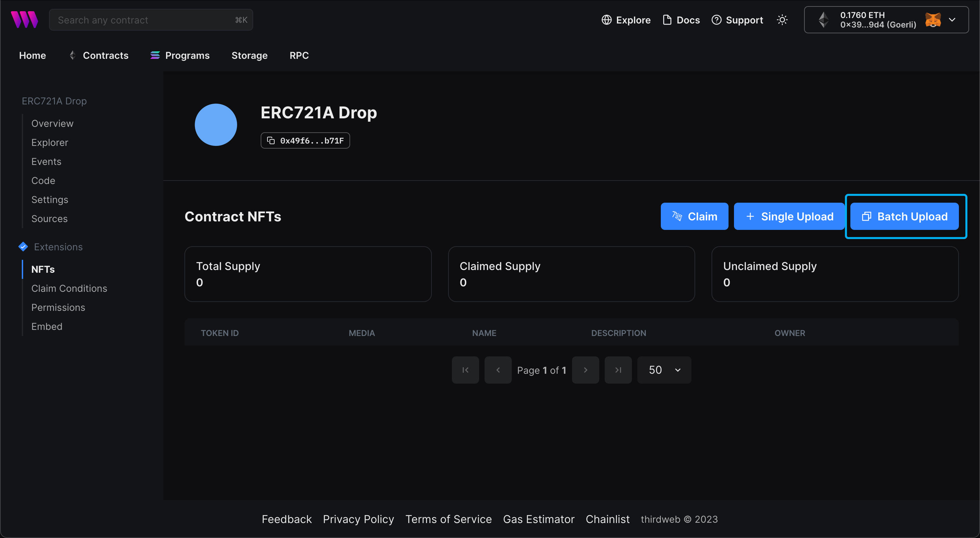Viewport: 980px width, 538px height.
Task: Open the Privacy Policy footer link
Action: [x=358, y=519]
